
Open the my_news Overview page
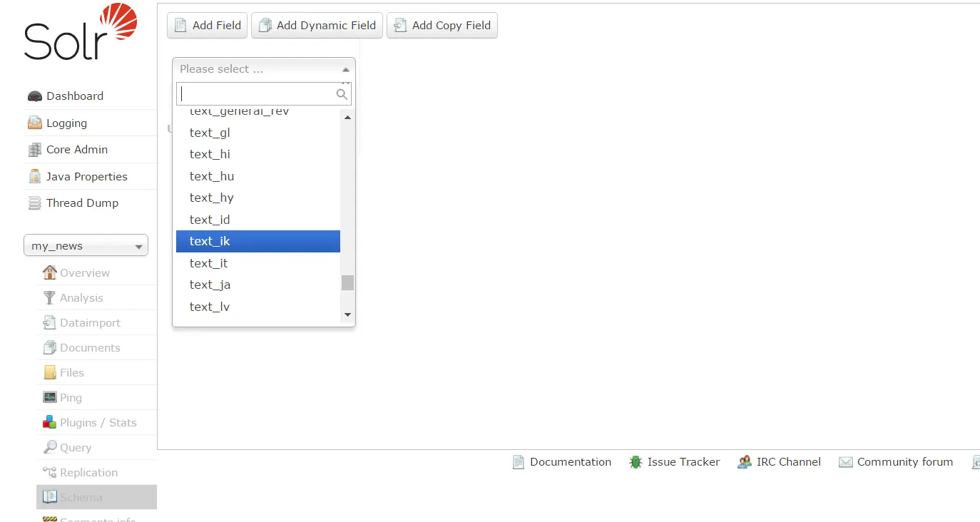pos(85,272)
